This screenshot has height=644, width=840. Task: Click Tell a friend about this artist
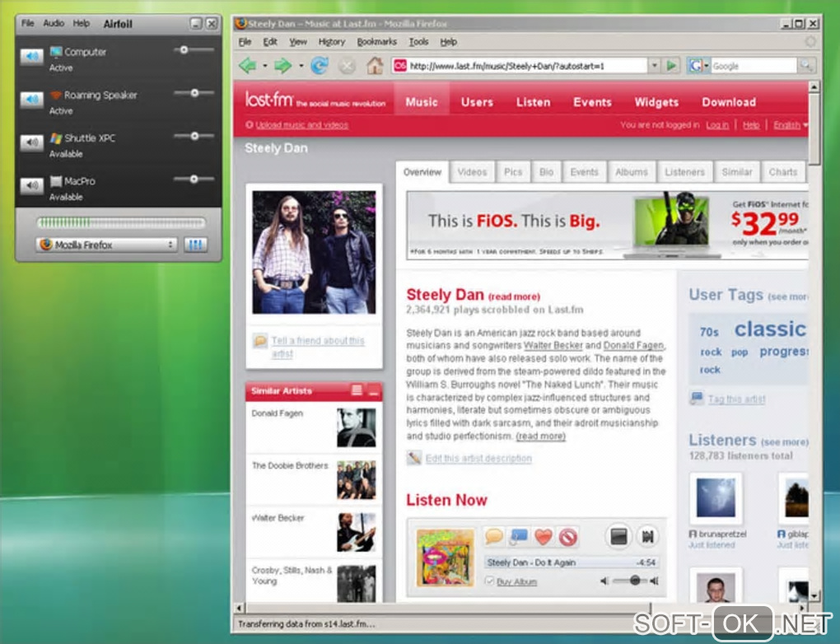tap(318, 347)
